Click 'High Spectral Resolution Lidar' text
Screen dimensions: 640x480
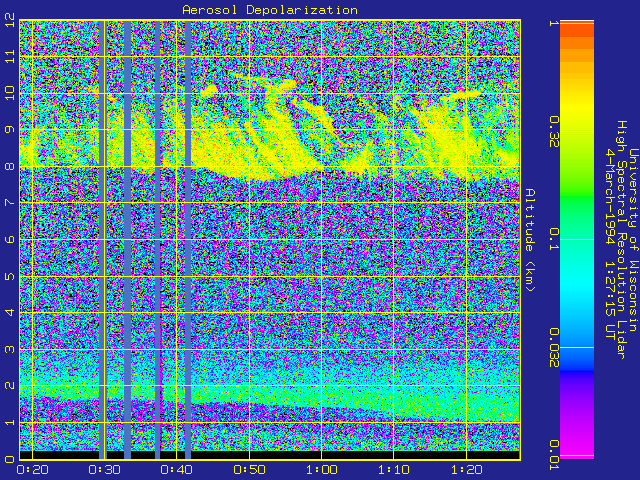(x=621, y=240)
